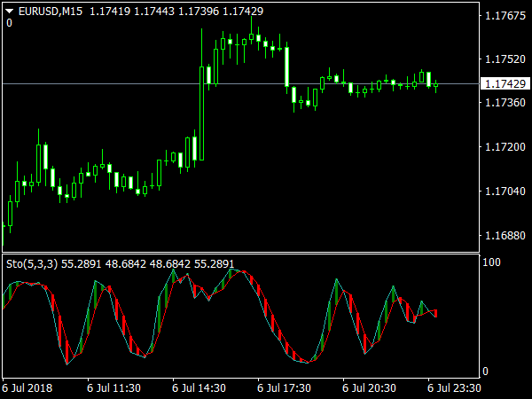
Task: Click the 0 level on stochastic scale
Action: 485,372
